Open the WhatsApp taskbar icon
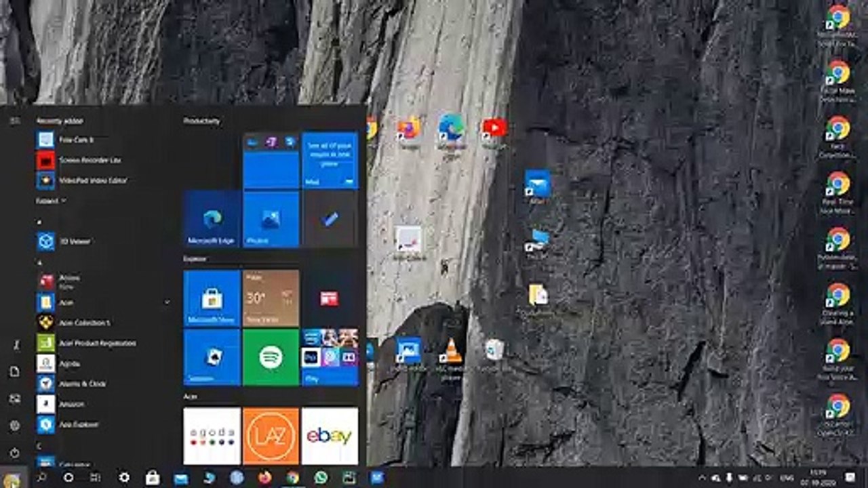868x488 pixels. (x=321, y=478)
